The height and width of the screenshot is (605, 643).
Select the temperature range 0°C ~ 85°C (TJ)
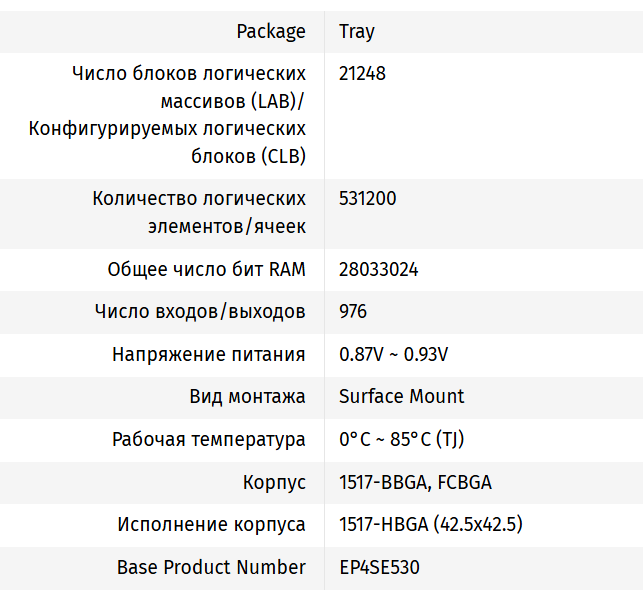click(x=401, y=439)
